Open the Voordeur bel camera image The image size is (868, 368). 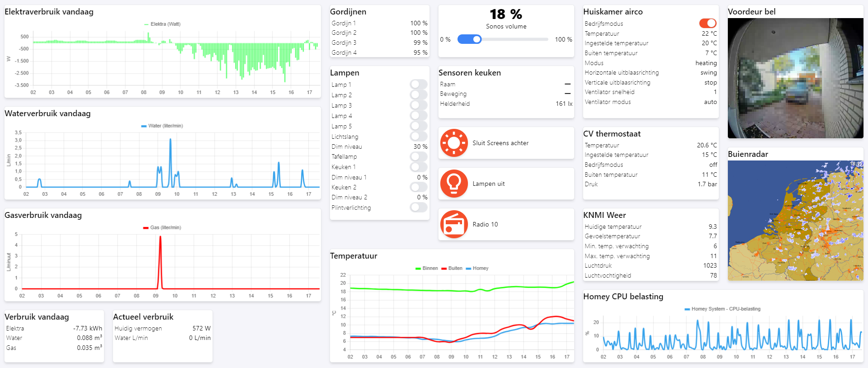tap(795, 78)
